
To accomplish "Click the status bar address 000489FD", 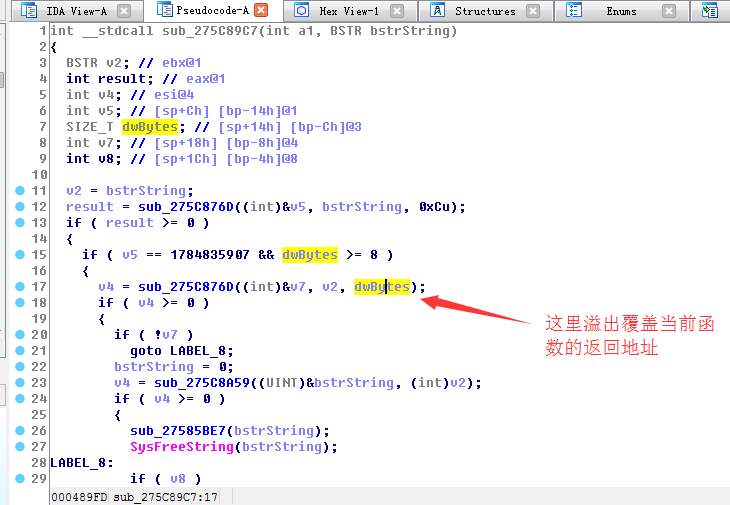I will click(x=79, y=497).
